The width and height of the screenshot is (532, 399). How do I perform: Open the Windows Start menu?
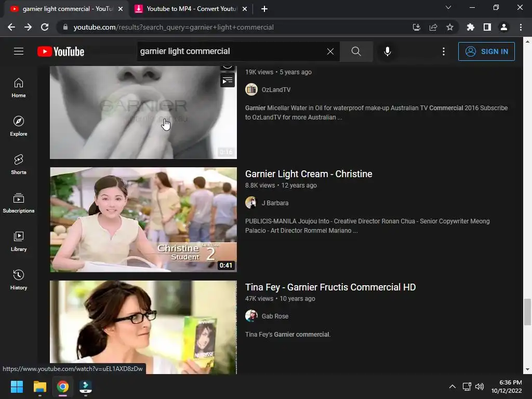(x=17, y=387)
